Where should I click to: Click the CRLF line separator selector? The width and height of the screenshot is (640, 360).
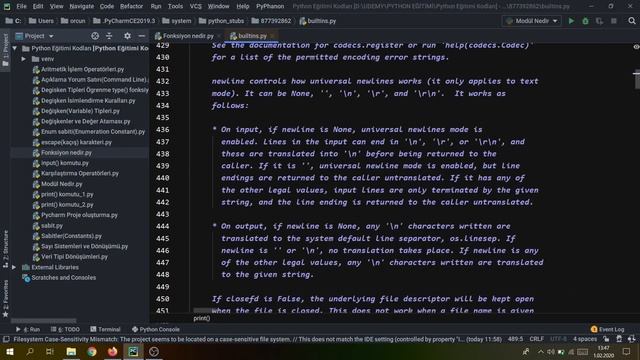tap(536, 339)
